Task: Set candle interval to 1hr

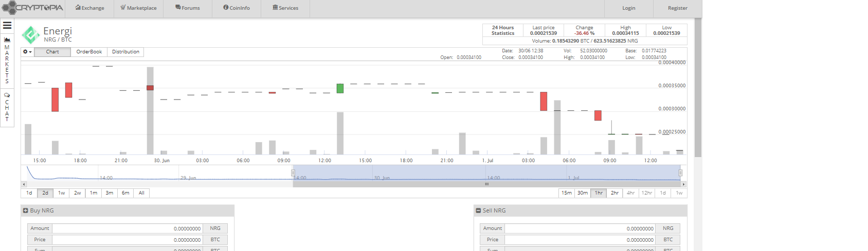Action: (599, 193)
